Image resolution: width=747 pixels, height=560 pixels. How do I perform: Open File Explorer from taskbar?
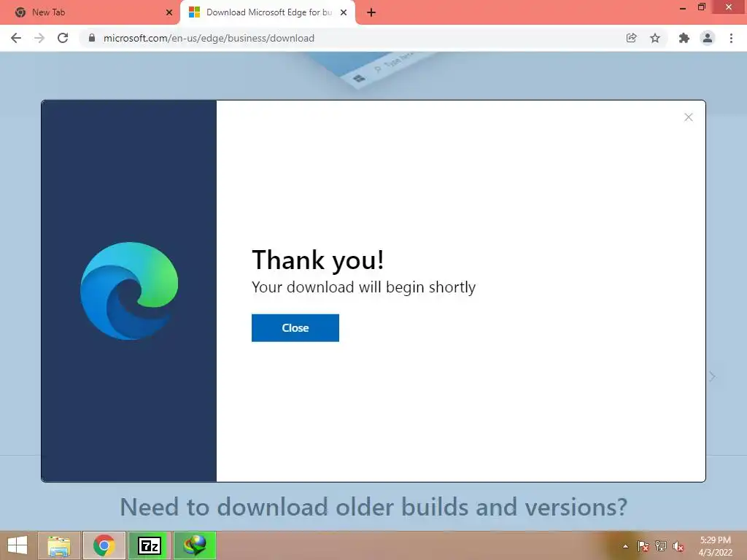coord(58,545)
